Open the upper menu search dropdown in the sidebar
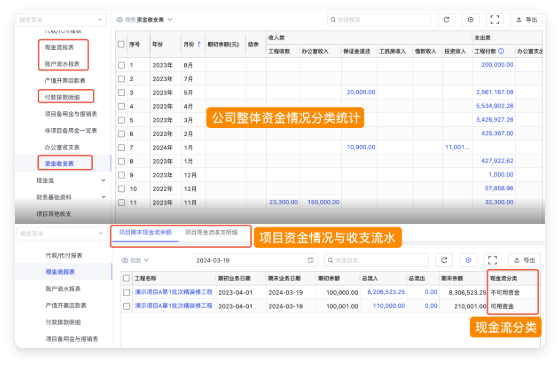Image resolution: width=560 pixels, height=367 pixels. tap(61, 20)
